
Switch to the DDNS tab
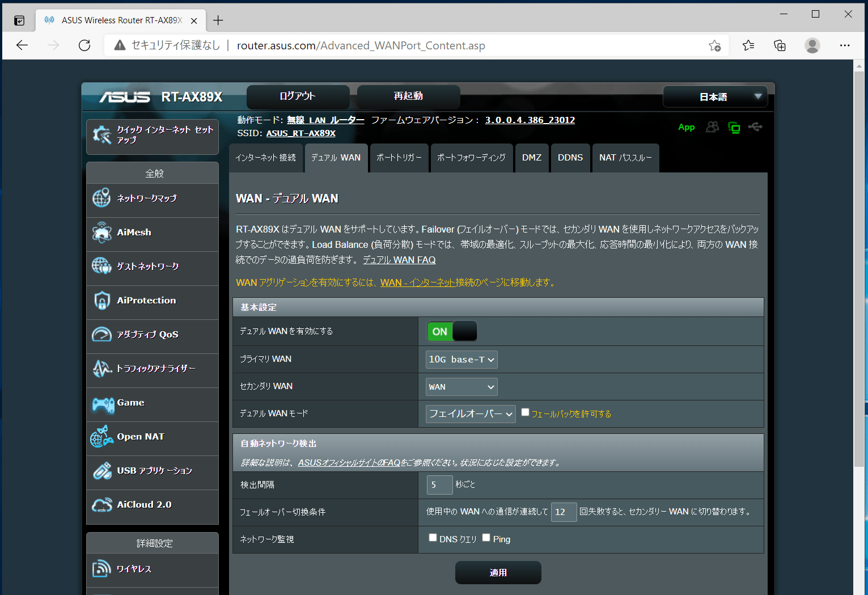[x=570, y=158]
